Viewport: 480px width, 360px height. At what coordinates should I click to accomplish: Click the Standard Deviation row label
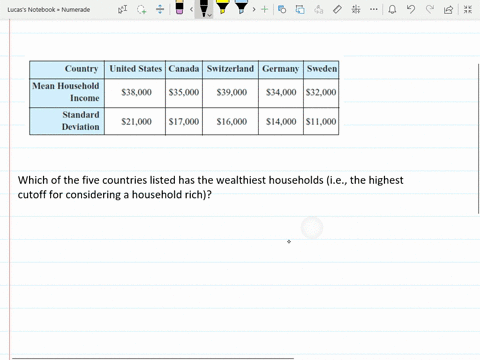click(67, 121)
